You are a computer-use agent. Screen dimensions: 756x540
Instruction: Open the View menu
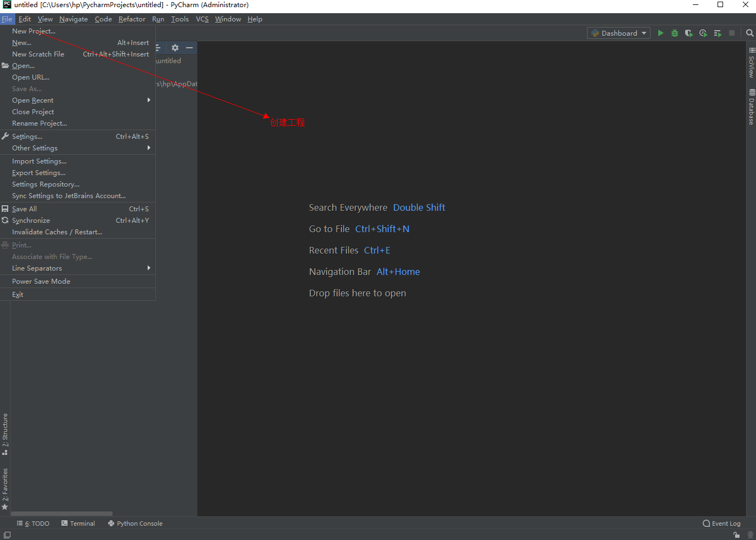[45, 19]
